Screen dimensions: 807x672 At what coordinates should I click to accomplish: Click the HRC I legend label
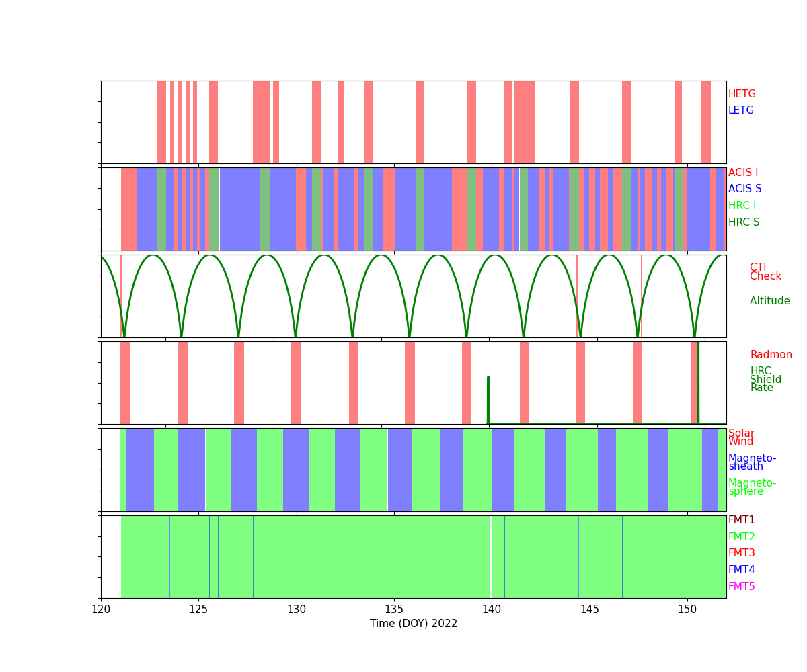(742, 206)
